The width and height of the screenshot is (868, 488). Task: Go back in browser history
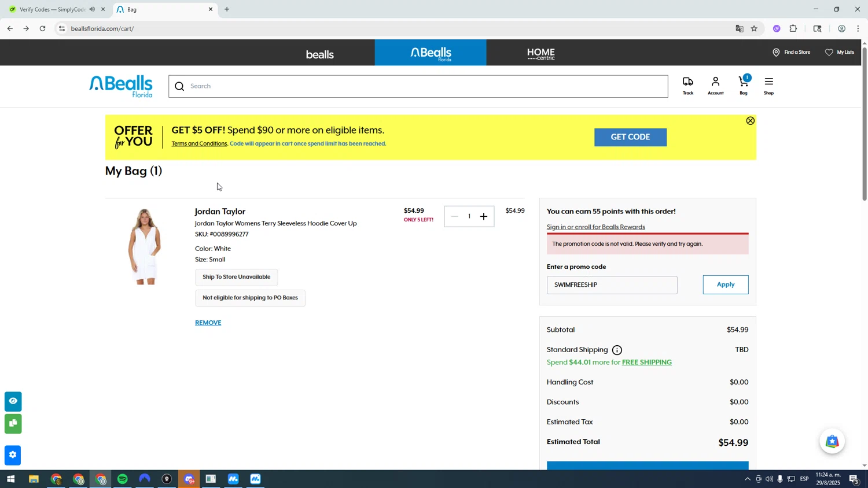coord(10,28)
